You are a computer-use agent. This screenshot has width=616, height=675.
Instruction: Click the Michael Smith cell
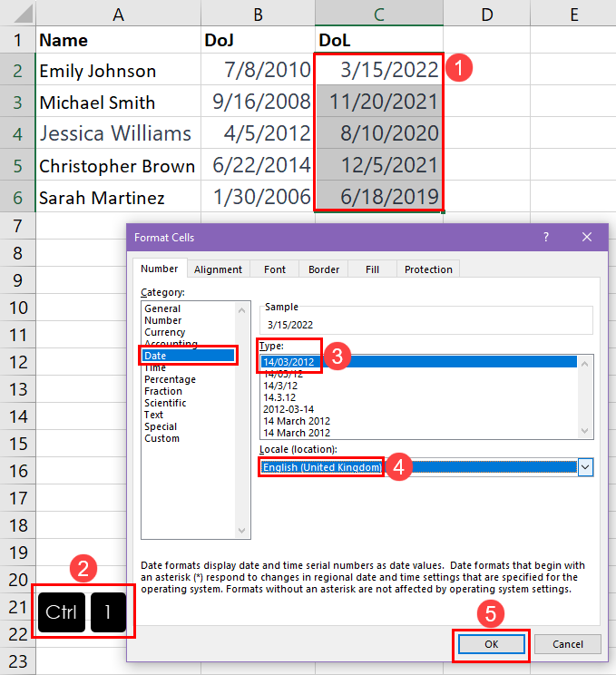[118, 102]
